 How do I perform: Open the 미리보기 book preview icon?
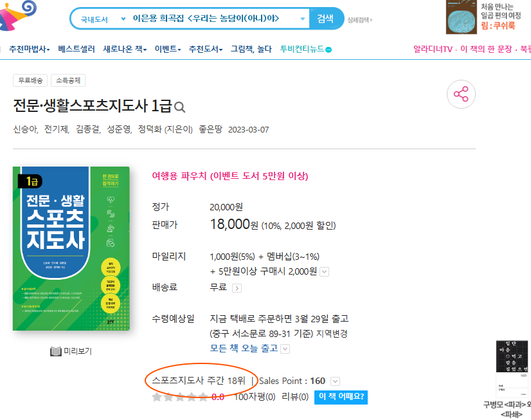tap(55, 351)
